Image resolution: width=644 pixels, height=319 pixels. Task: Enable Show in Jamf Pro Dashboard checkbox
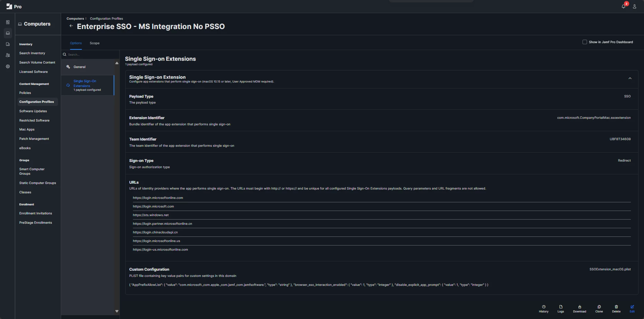(585, 42)
